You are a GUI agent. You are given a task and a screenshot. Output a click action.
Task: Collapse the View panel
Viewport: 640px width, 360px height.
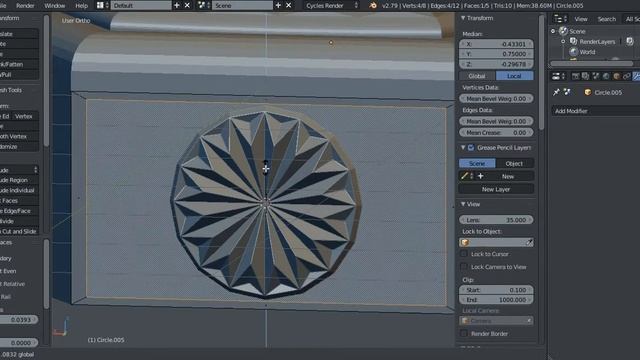[x=463, y=204]
